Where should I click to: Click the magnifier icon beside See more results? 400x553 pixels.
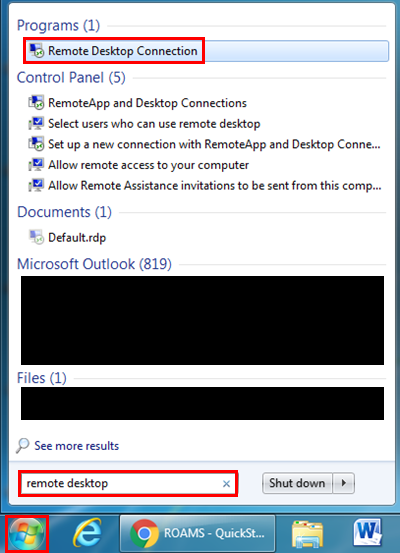click(x=23, y=445)
